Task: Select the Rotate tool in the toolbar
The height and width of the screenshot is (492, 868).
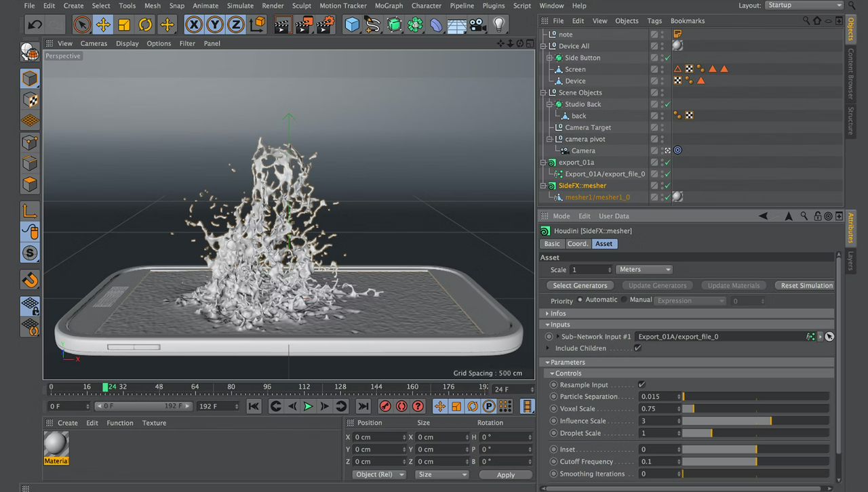Action: (x=145, y=26)
